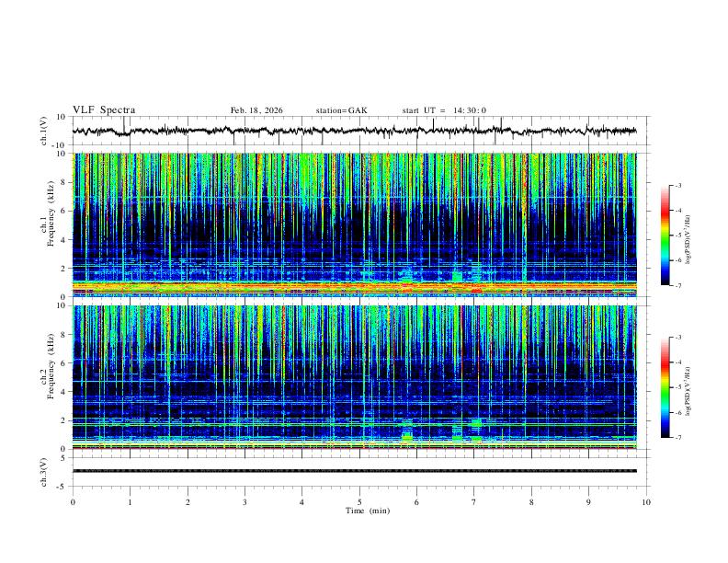Click inside the ch.2 spectrogram panel
Image resolution: width=728 pixels, height=563 pixels.
[x=354, y=377]
